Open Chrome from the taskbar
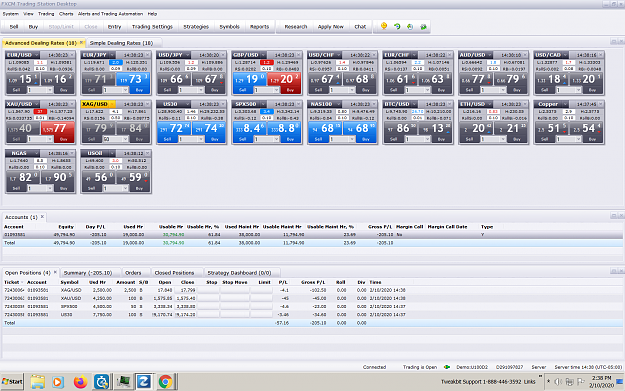The width and height of the screenshot is (625, 391). [165, 382]
